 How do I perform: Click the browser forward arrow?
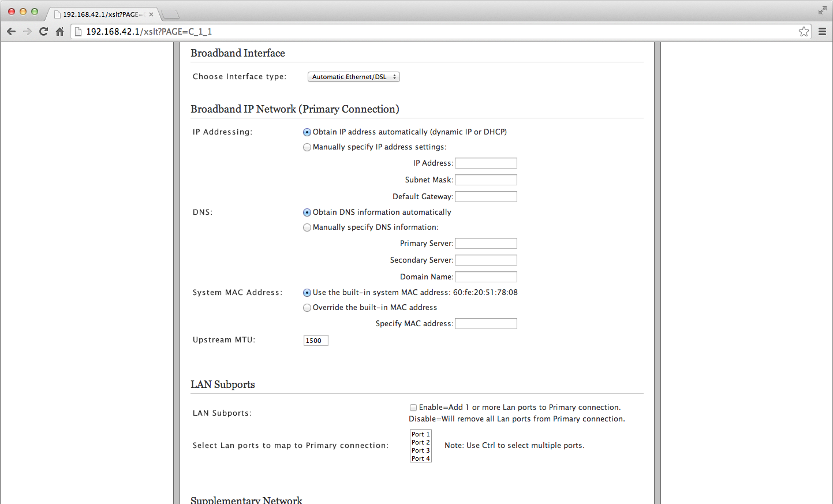click(27, 31)
